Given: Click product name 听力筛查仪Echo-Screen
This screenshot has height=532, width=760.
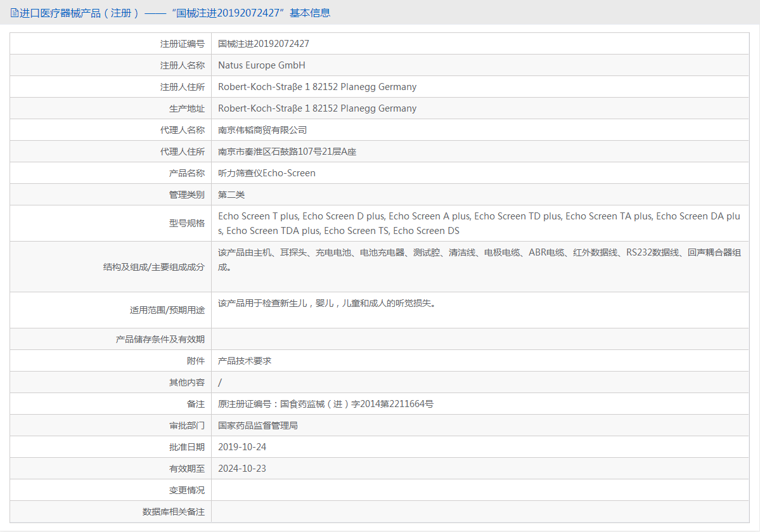Looking at the screenshot, I should [267, 173].
